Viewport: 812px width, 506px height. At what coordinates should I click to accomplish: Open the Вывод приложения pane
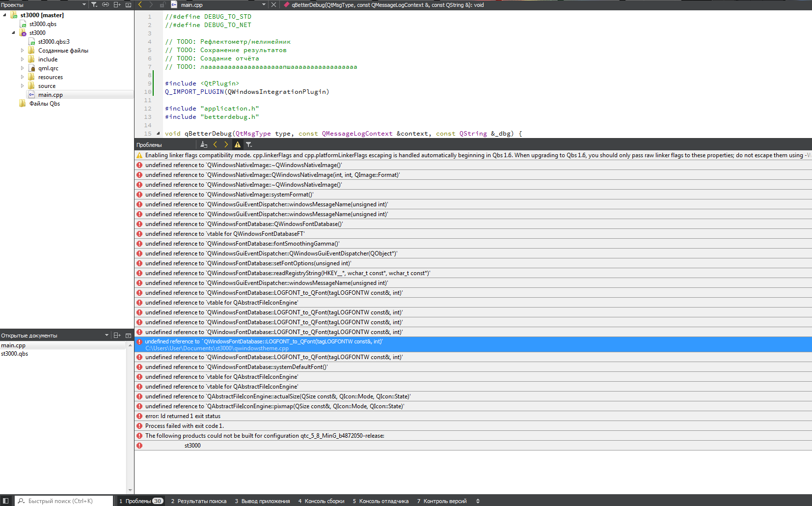[262, 501]
